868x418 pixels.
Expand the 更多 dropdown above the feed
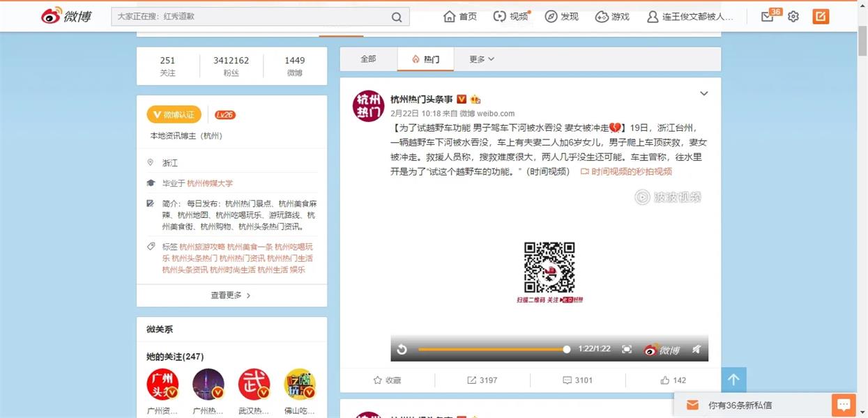[480, 59]
